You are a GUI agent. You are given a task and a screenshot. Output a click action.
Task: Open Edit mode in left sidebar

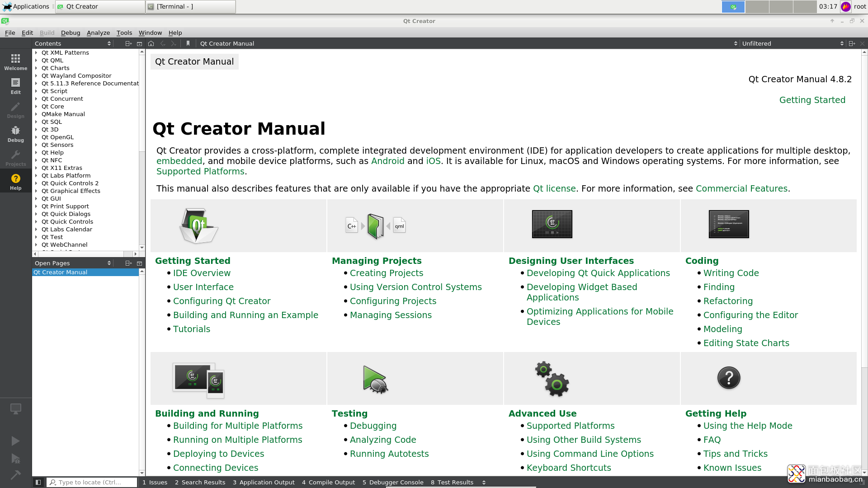[16, 86]
